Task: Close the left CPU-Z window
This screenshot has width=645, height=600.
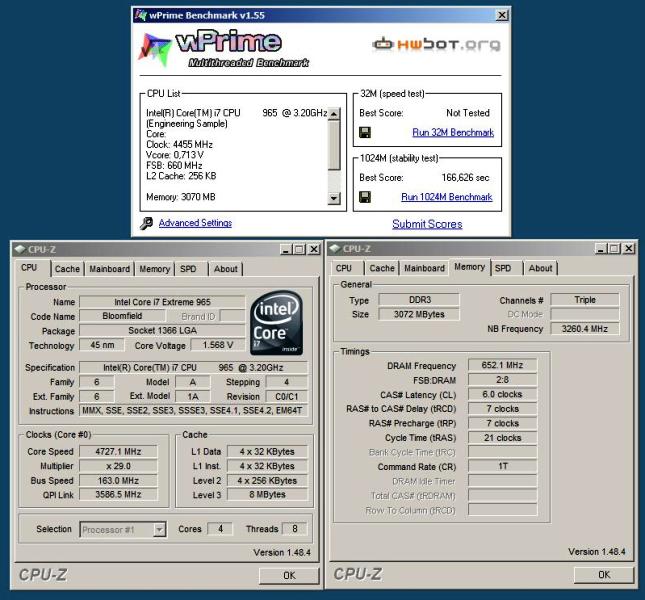Action: tap(314, 249)
